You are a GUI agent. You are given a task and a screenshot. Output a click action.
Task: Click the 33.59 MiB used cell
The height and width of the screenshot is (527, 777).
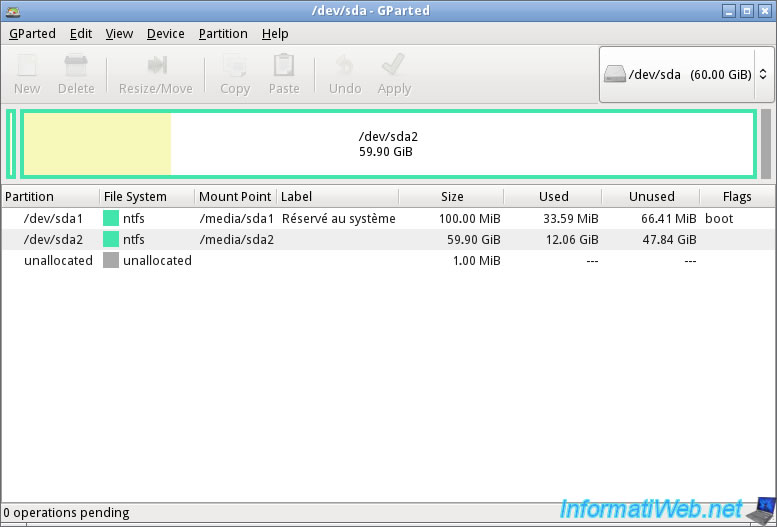click(x=571, y=219)
